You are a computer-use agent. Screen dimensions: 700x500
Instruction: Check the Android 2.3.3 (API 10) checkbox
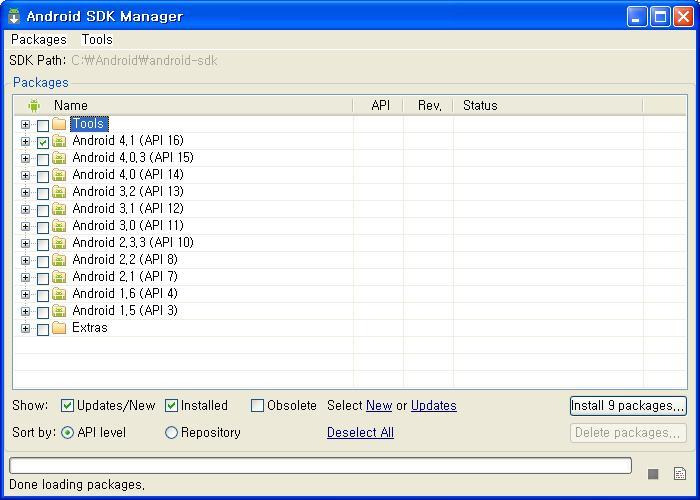tap(43, 244)
